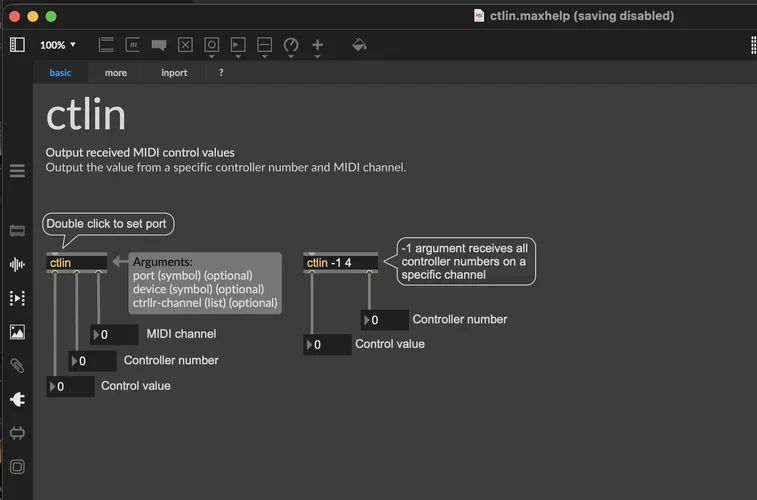
Task: Open the video clips browser in sidebar
Action: 17,298
